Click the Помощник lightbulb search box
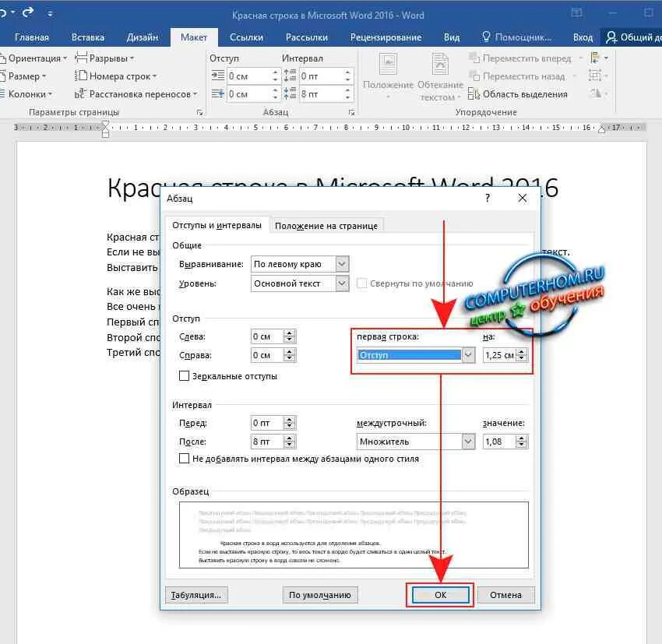This screenshot has height=644, width=662. tap(516, 37)
